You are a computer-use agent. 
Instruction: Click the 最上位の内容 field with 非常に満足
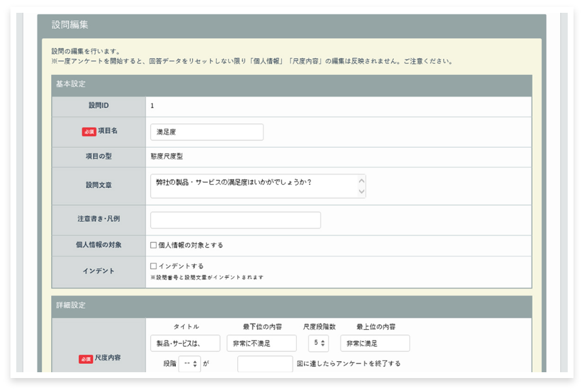[x=375, y=343]
